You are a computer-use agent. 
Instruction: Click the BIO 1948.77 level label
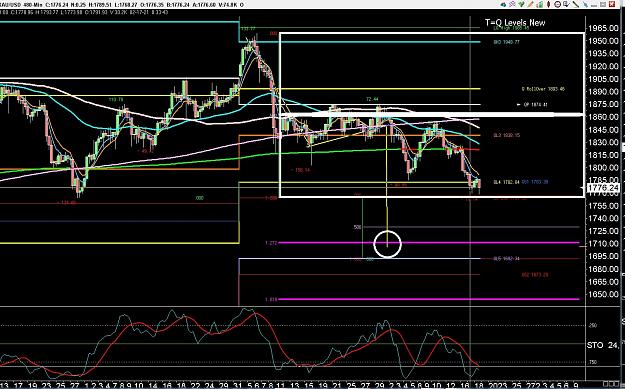pos(506,41)
